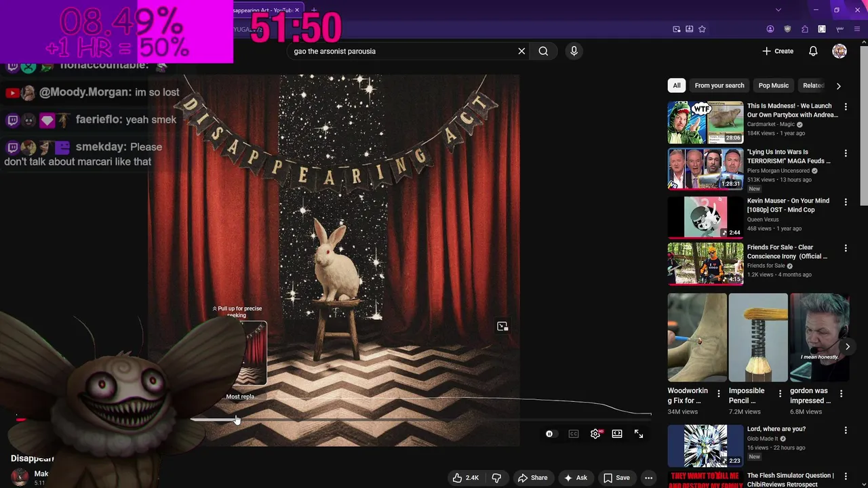Submit search with the magnifier button
This screenshot has width=868, height=488.
click(543, 51)
